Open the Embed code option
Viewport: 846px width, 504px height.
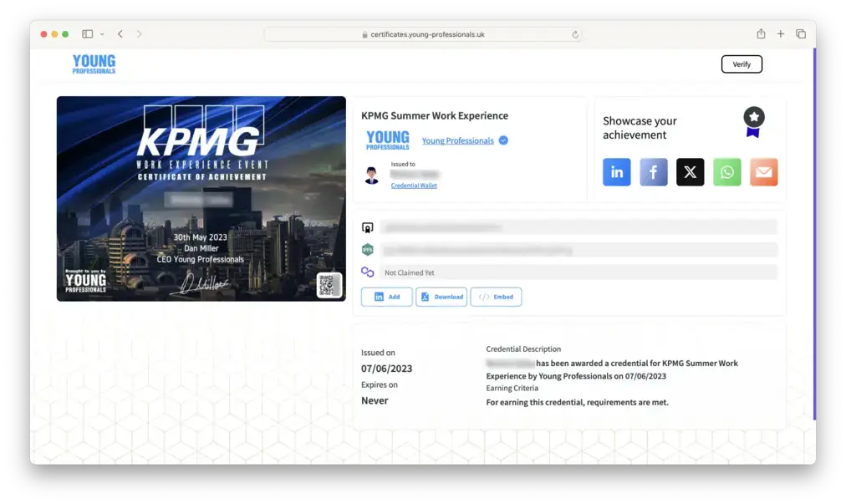click(496, 297)
